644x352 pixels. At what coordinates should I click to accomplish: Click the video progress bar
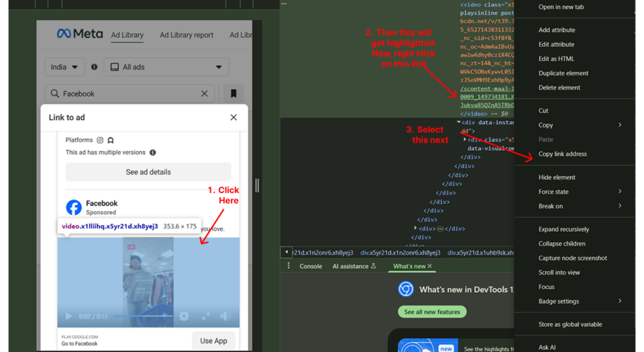point(143,316)
